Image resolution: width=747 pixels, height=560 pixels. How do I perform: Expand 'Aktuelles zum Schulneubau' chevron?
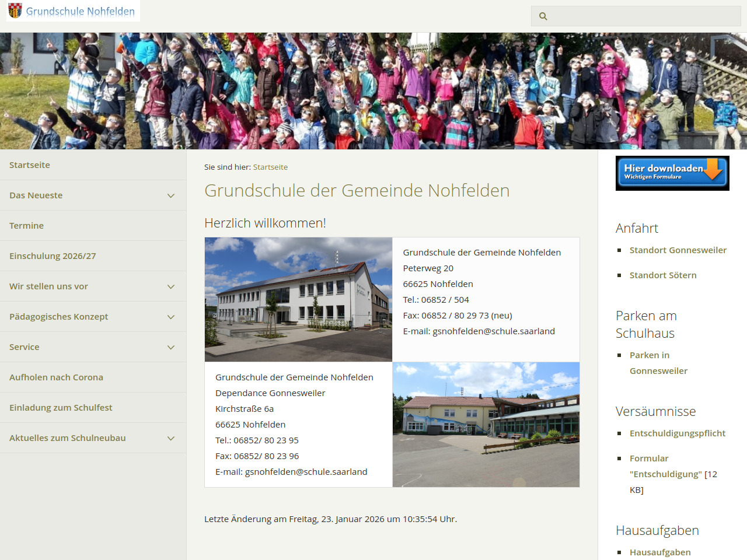tap(171, 439)
